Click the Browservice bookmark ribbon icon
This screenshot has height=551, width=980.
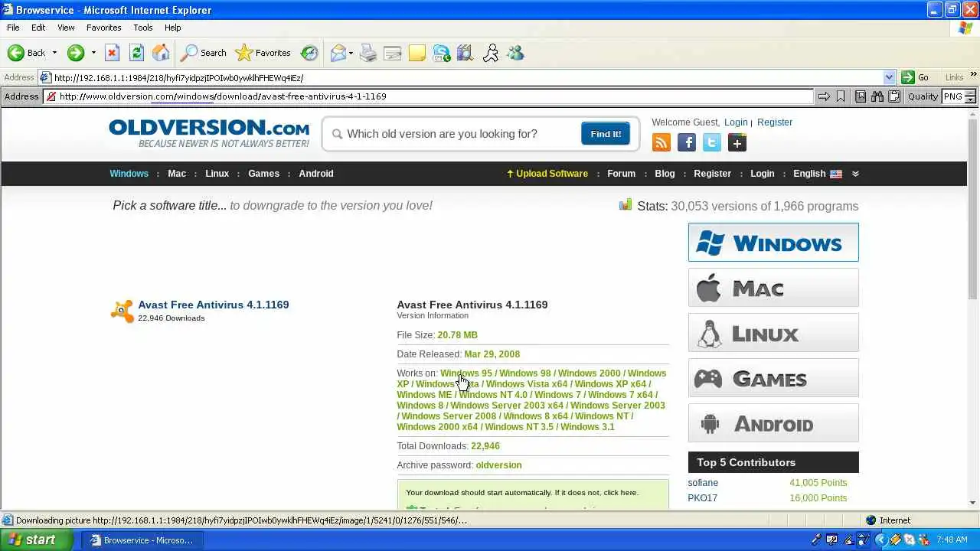click(841, 96)
